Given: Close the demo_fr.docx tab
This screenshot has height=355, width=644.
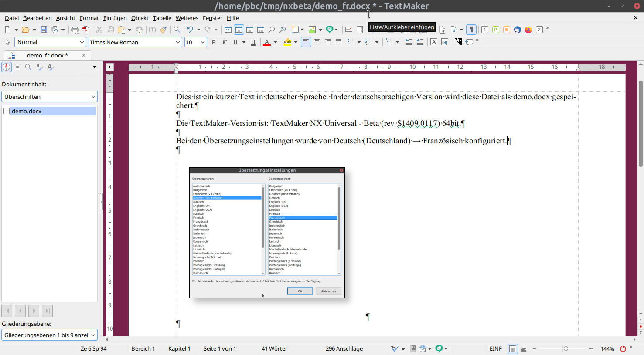Looking at the screenshot, I should pos(84,55).
